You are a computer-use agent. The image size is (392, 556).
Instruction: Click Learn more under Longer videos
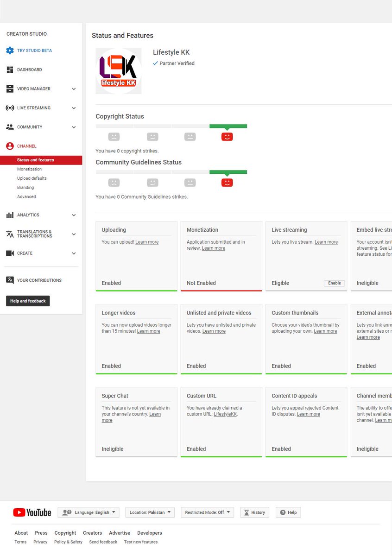pyautogui.click(x=149, y=331)
